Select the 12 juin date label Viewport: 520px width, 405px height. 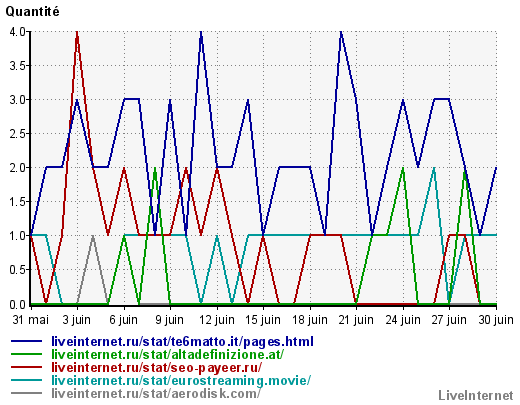point(217,320)
